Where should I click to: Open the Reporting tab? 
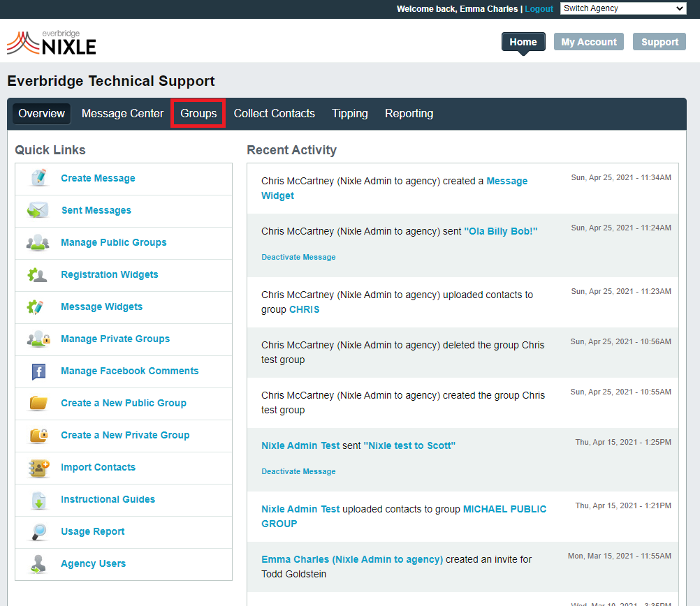(x=409, y=113)
